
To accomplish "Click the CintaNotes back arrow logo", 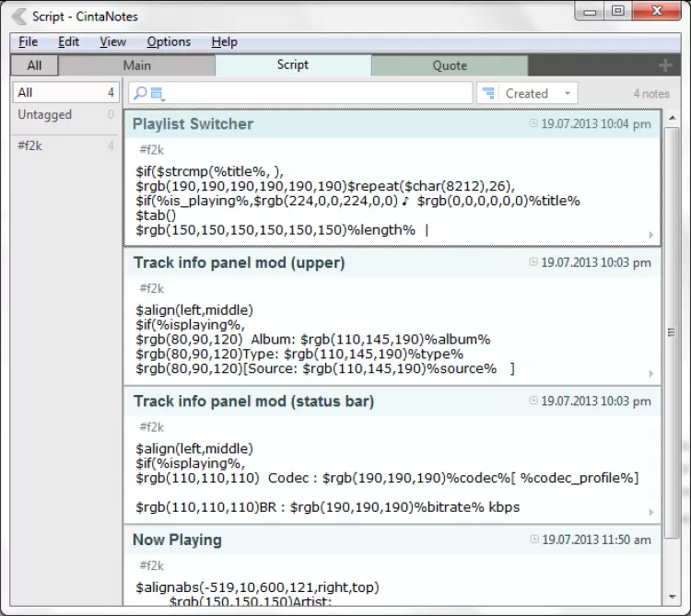I will pyautogui.click(x=18, y=17).
